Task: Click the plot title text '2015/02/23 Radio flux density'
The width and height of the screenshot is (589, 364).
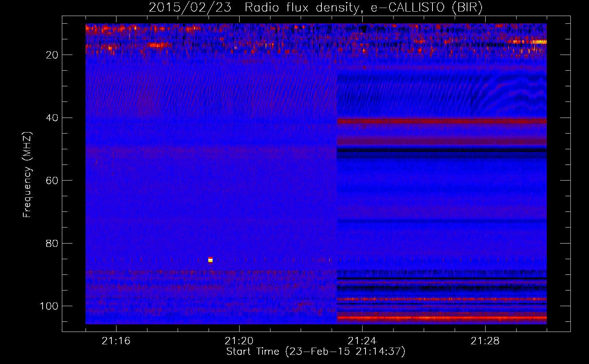Action: (x=254, y=8)
